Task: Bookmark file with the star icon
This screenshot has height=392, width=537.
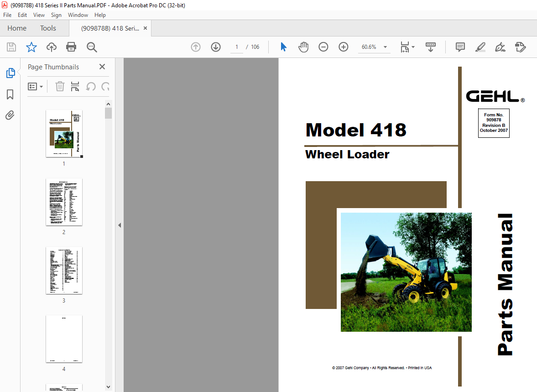Action: [x=31, y=47]
